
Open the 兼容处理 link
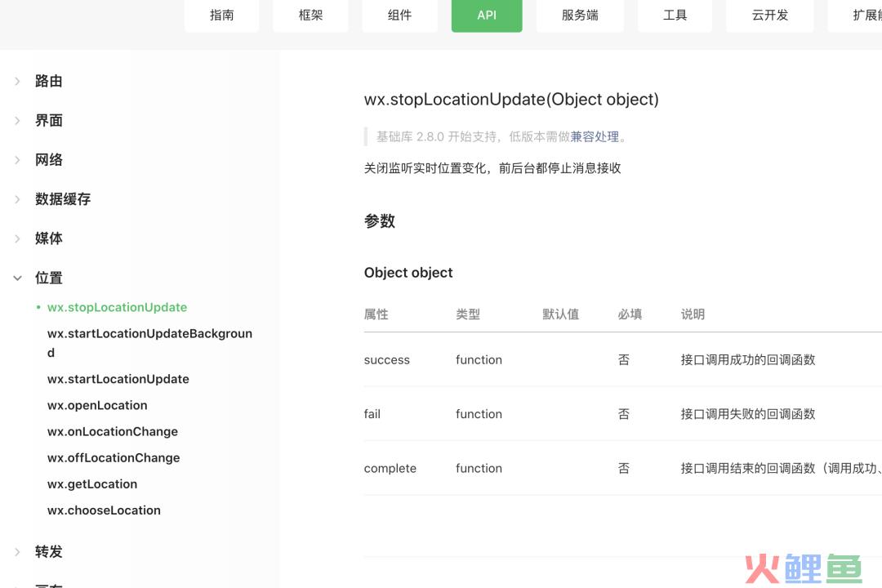[595, 136]
